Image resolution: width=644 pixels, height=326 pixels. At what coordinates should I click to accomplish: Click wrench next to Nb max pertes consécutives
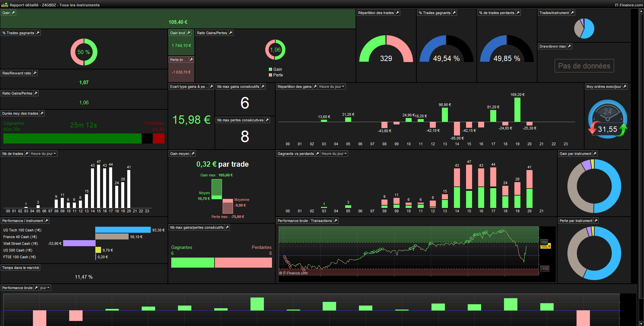267,120
